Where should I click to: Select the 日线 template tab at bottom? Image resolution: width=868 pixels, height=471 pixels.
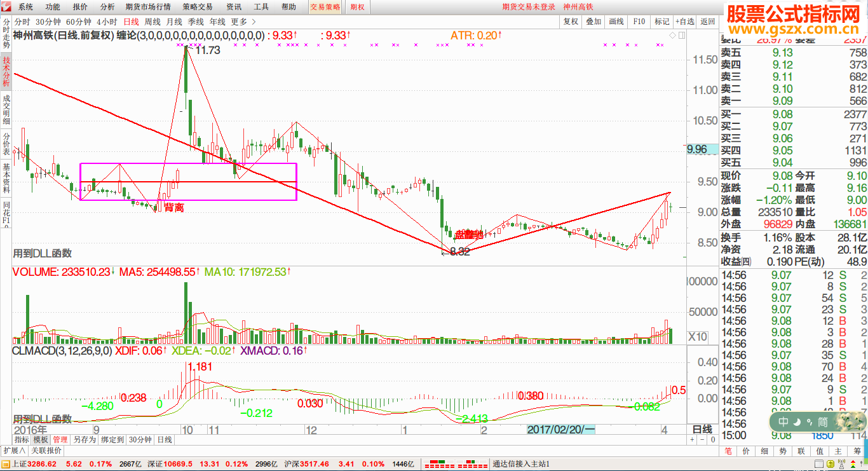point(165,440)
